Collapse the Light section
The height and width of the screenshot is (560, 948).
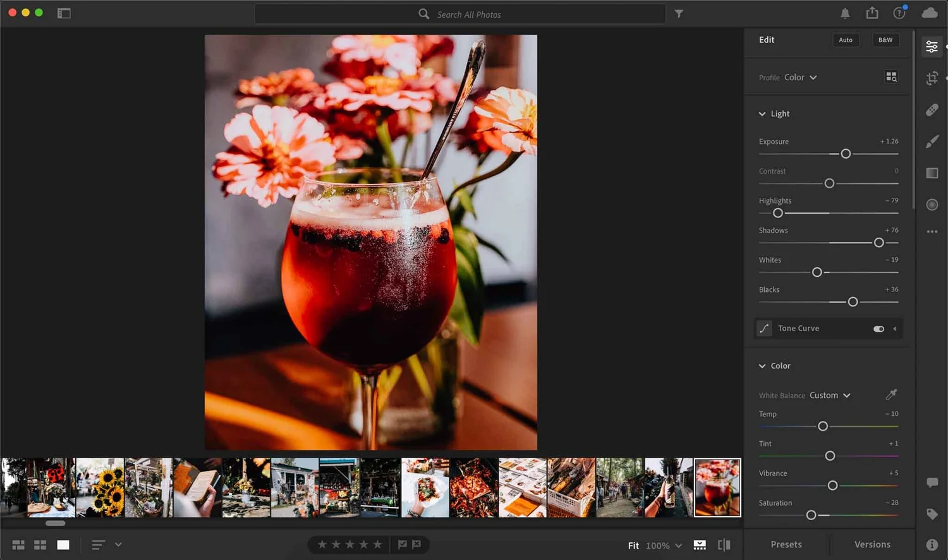tap(763, 114)
